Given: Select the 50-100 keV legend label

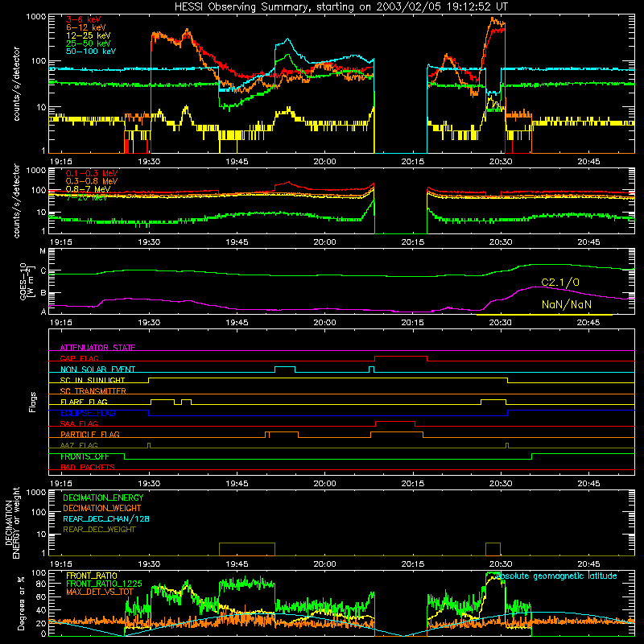Looking at the screenshot, I should click(x=90, y=52).
